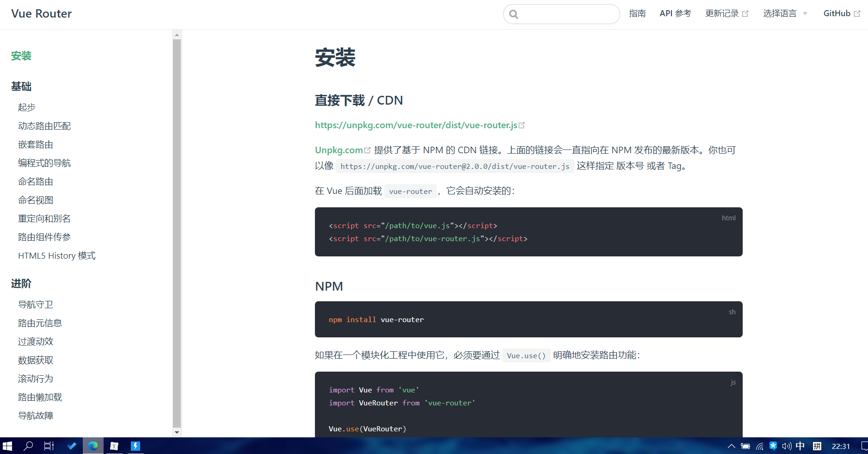Open 路由元信息 in the sidebar
The image size is (868, 454).
(40, 323)
